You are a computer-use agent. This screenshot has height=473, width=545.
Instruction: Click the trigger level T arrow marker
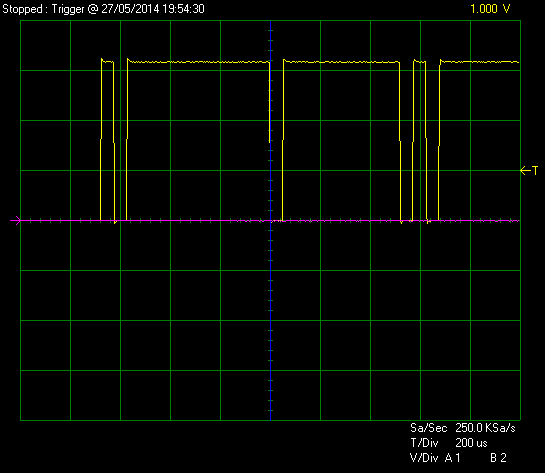coord(529,171)
